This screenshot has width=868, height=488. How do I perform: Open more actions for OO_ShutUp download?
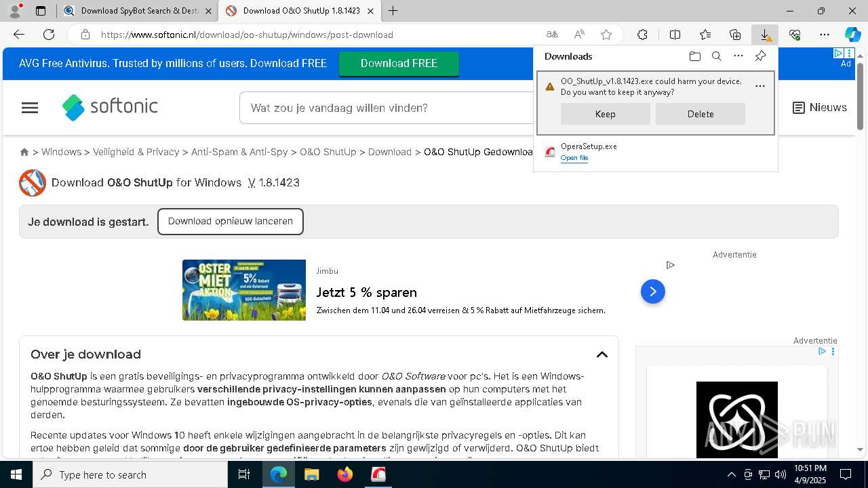759,86
